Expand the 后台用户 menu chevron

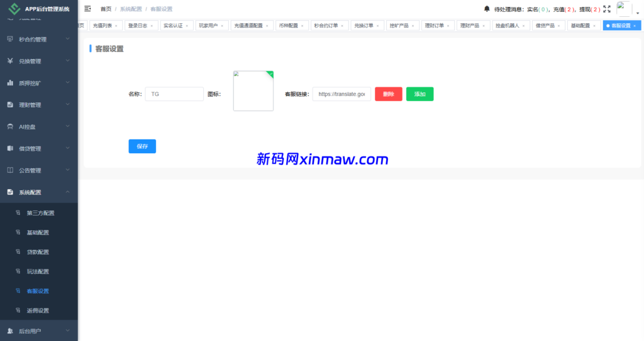tap(68, 330)
